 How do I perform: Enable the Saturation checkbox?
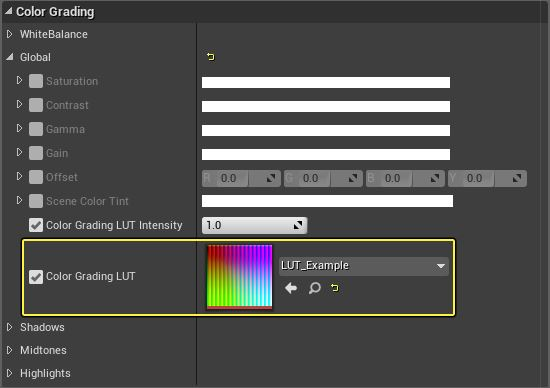point(36,81)
